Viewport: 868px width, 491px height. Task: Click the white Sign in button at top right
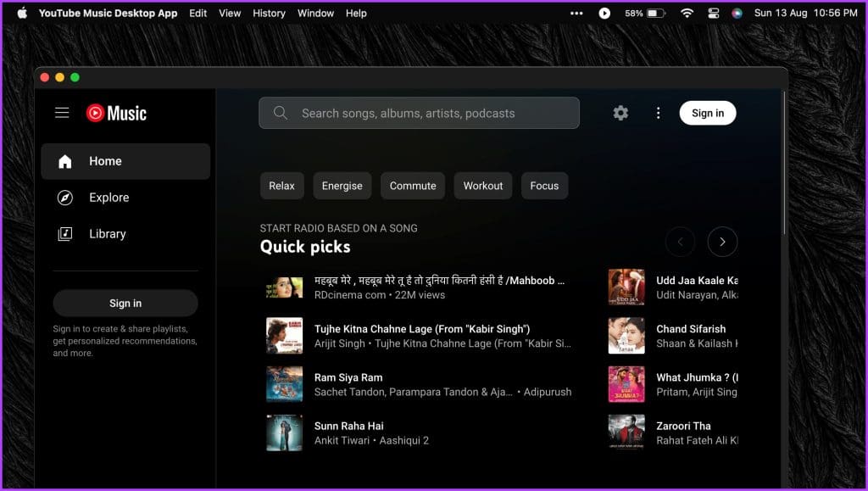tap(707, 113)
